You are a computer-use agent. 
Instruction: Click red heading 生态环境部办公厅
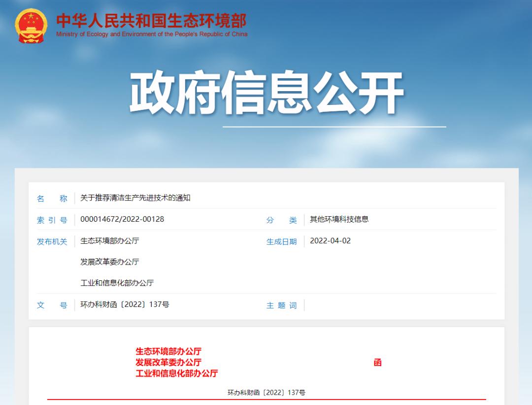tap(168, 351)
